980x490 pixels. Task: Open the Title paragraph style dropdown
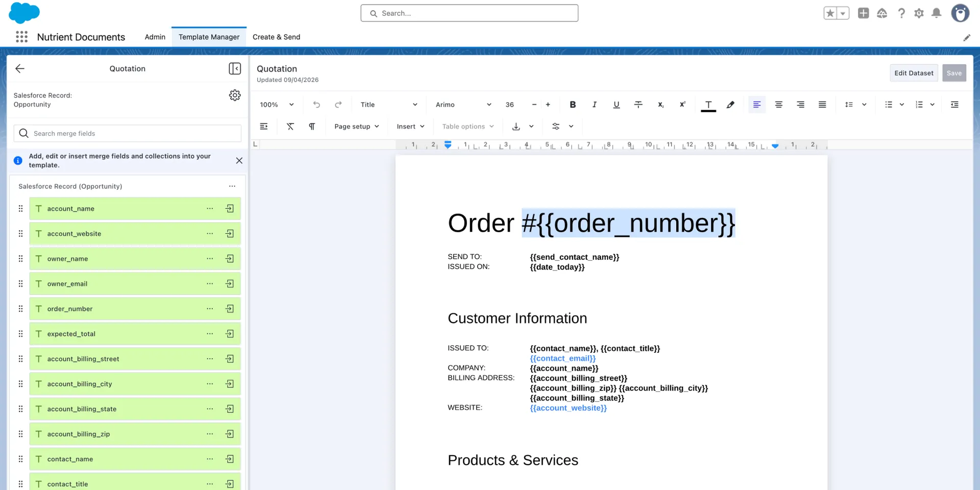(x=389, y=105)
